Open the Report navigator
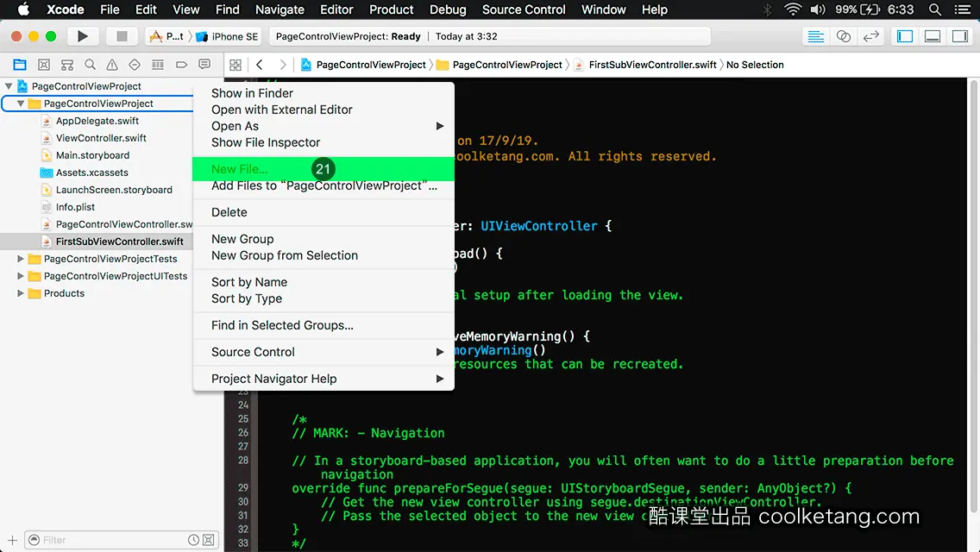This screenshot has height=552, width=980. tap(204, 65)
